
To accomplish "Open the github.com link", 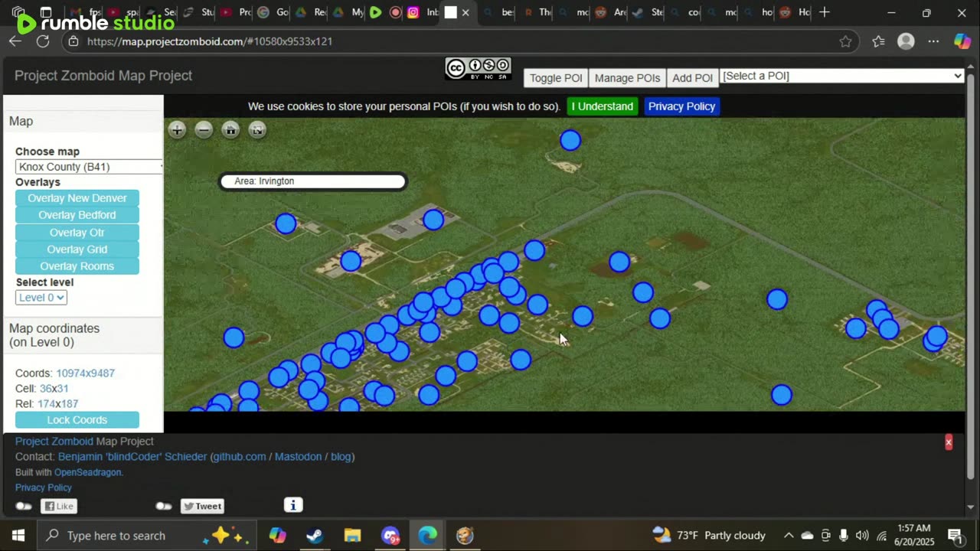I will tap(239, 457).
